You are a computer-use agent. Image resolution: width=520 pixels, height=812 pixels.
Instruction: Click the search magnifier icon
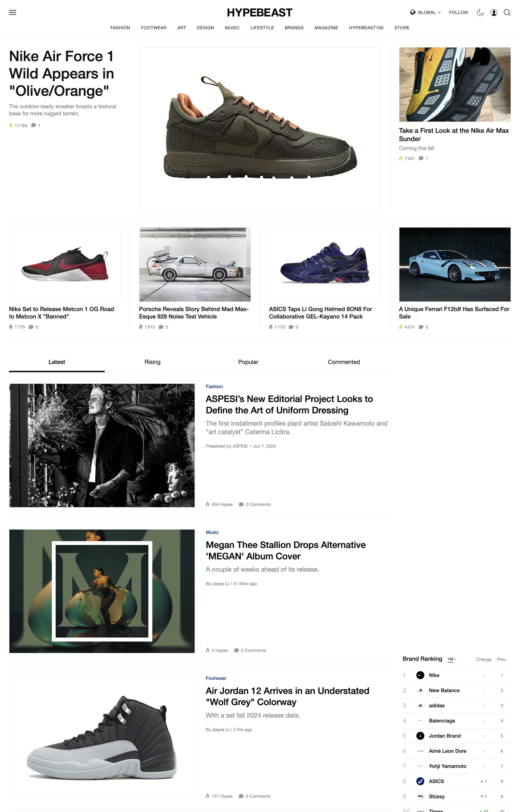coord(507,12)
